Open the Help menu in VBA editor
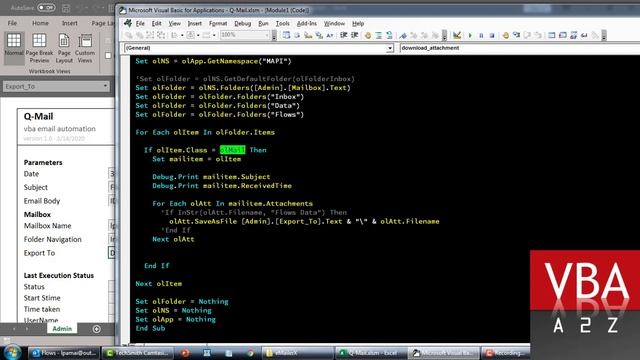The height and width of the screenshot is (360, 640). (x=358, y=24)
